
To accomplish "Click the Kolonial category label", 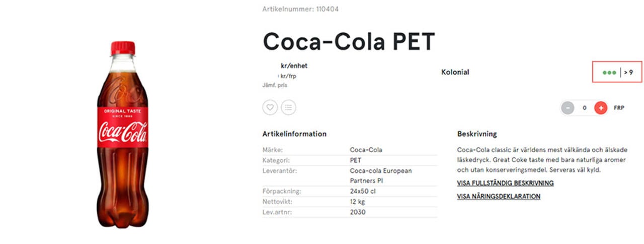I will pyautogui.click(x=455, y=72).
